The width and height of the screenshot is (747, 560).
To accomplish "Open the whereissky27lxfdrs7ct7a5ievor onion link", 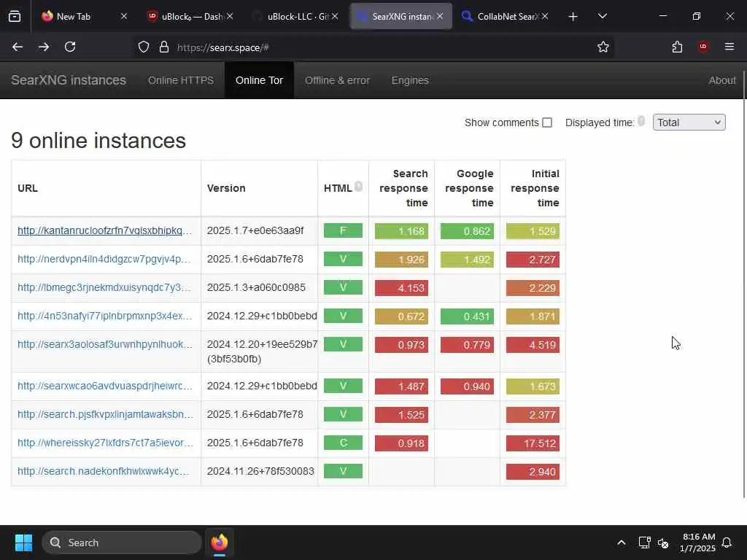I will click(x=106, y=443).
